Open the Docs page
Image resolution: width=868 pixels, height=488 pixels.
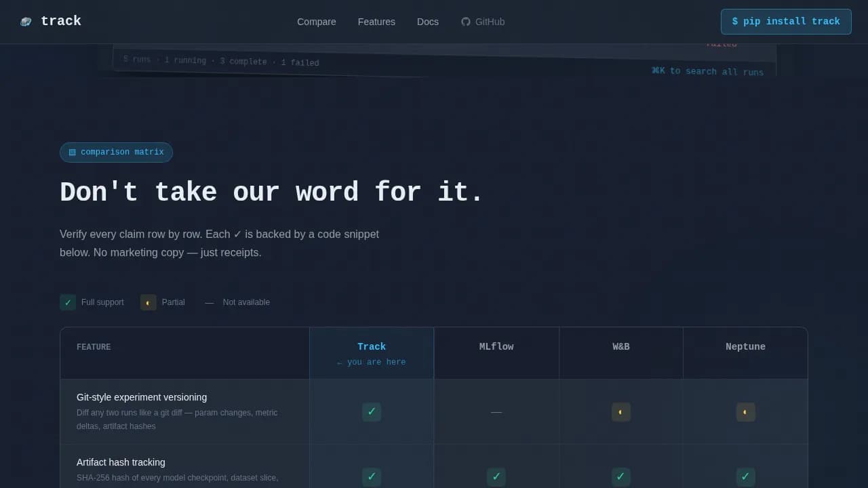427,22
